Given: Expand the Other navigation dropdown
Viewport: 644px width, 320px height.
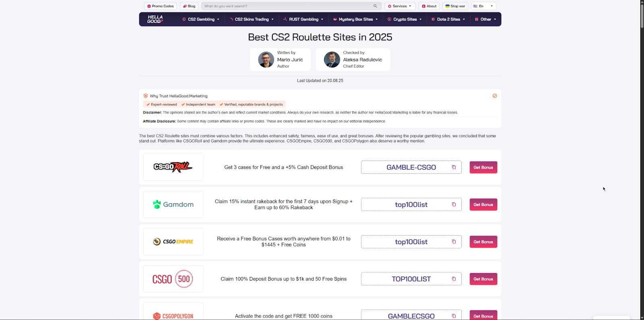Looking at the screenshot, I should [x=485, y=19].
